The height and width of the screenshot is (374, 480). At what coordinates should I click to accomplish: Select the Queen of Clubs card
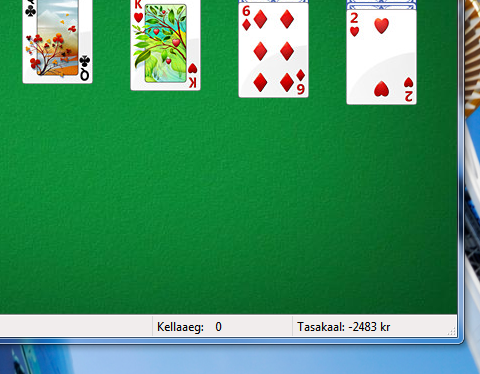click(57, 41)
